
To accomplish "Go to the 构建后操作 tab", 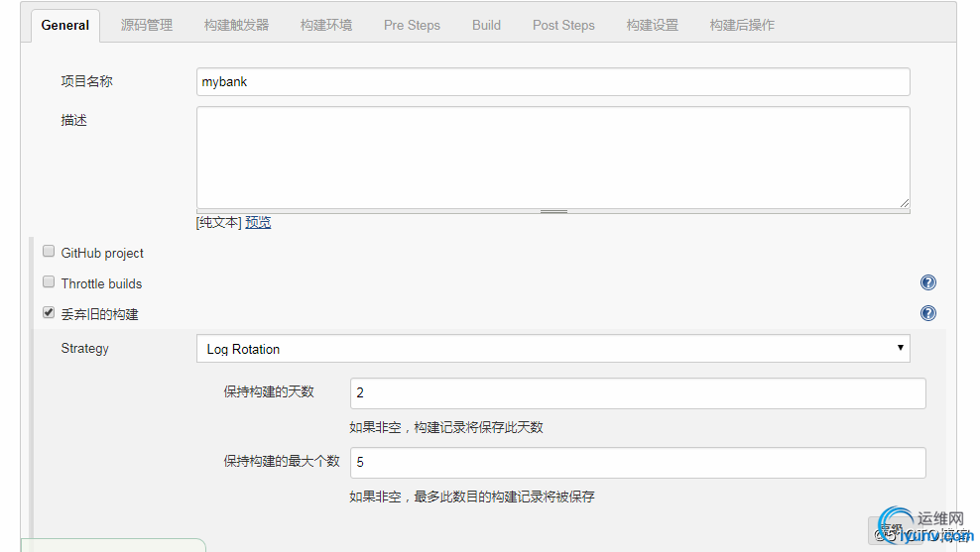I will [x=742, y=26].
